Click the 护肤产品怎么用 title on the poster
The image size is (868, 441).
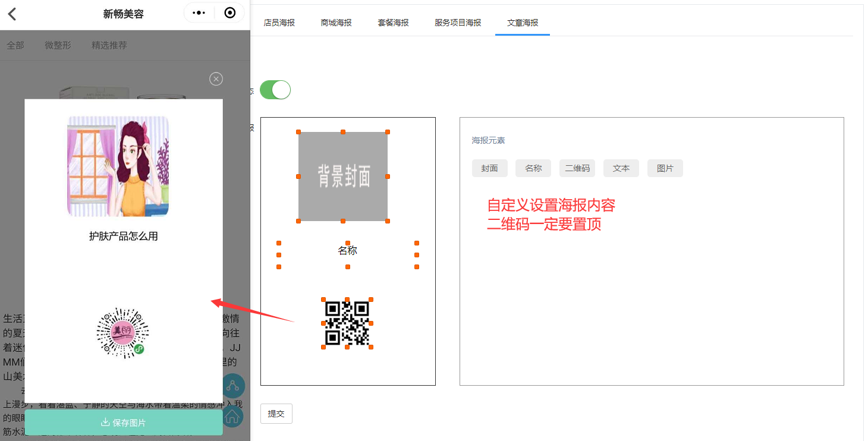(124, 237)
